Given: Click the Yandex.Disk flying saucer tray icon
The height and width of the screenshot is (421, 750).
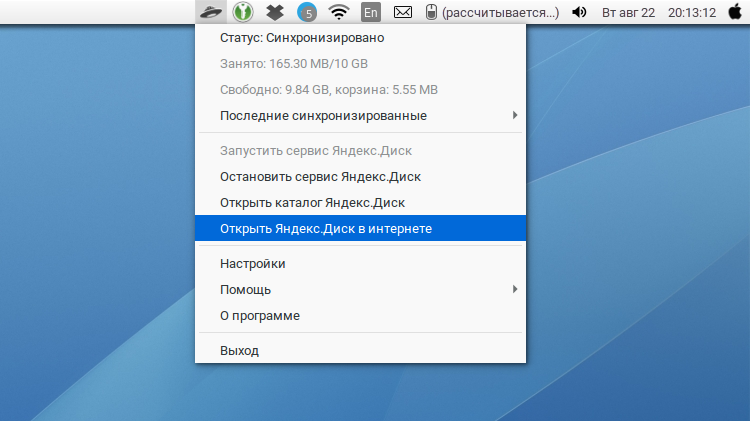Looking at the screenshot, I should point(211,12).
